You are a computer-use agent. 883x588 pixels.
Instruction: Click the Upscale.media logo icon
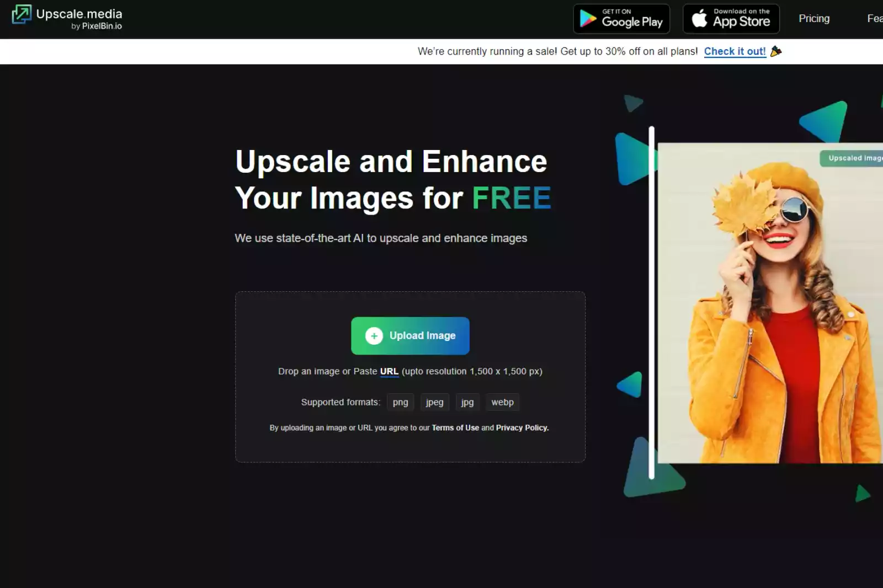coord(20,15)
